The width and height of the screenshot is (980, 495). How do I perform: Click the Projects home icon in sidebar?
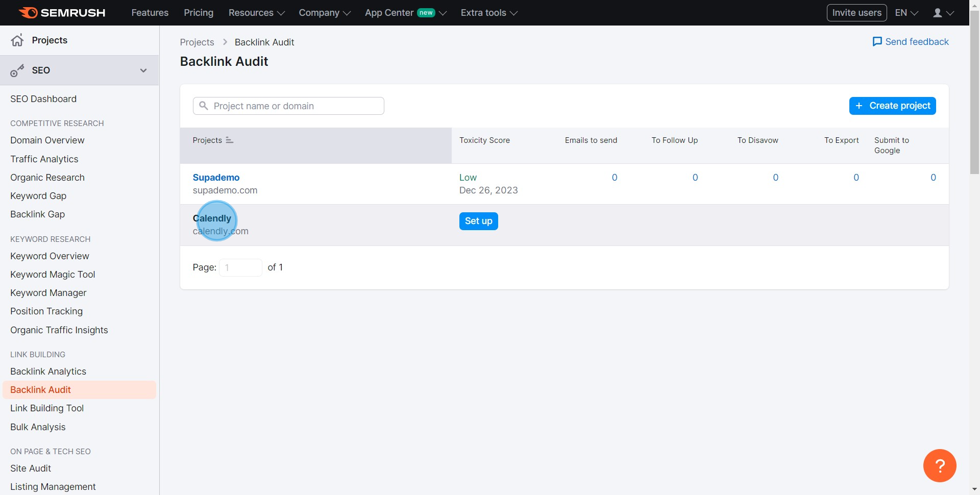[17, 40]
